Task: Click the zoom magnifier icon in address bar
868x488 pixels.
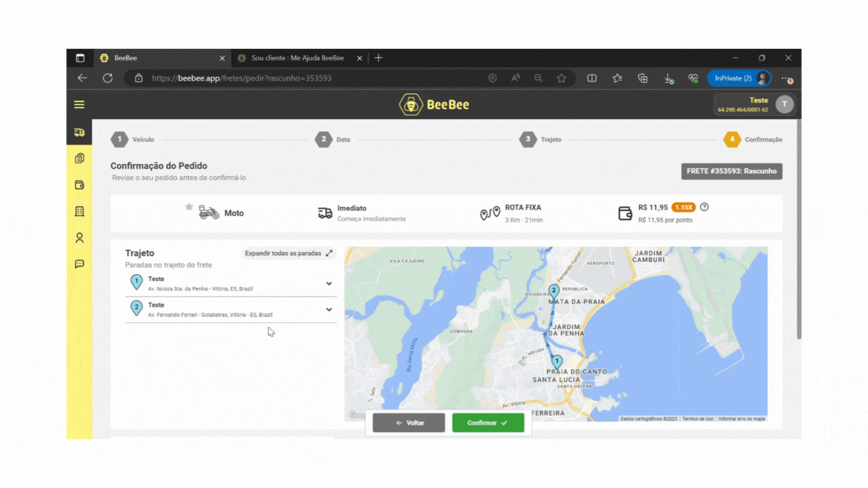Action: [x=538, y=78]
